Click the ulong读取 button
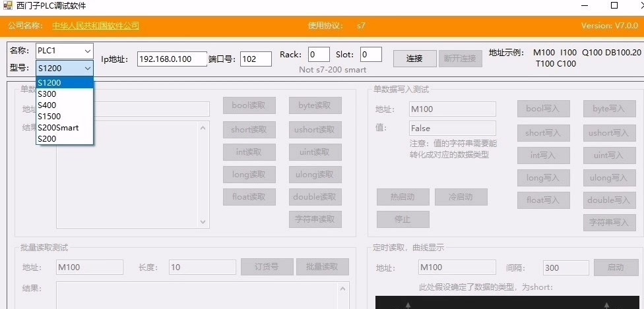Screen dimensions: 644x309 click(x=315, y=175)
